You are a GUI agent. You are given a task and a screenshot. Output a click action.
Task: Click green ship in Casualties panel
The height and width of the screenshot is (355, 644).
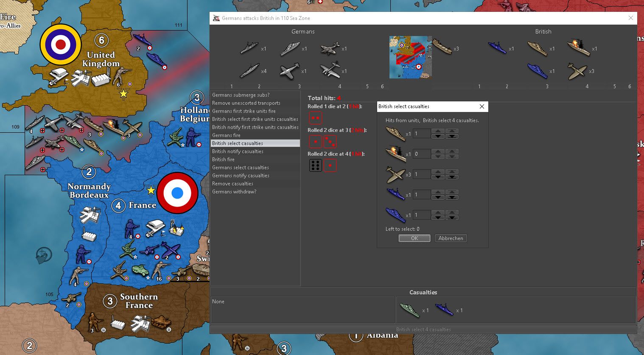pyautogui.click(x=410, y=310)
